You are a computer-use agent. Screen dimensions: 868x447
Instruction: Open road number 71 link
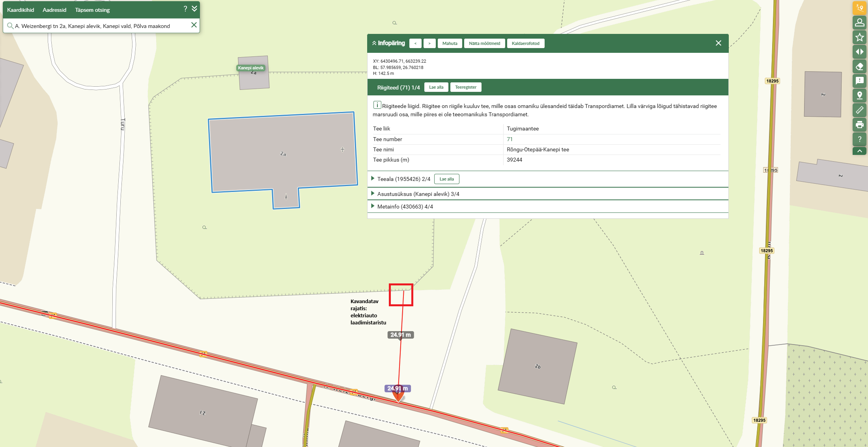(x=510, y=139)
